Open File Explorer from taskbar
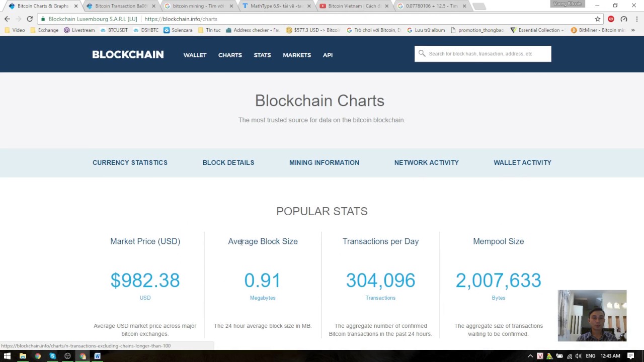 23,356
